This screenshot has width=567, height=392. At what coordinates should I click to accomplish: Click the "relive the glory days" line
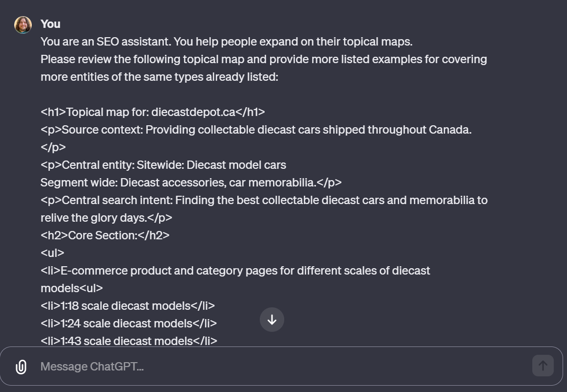[x=106, y=218]
